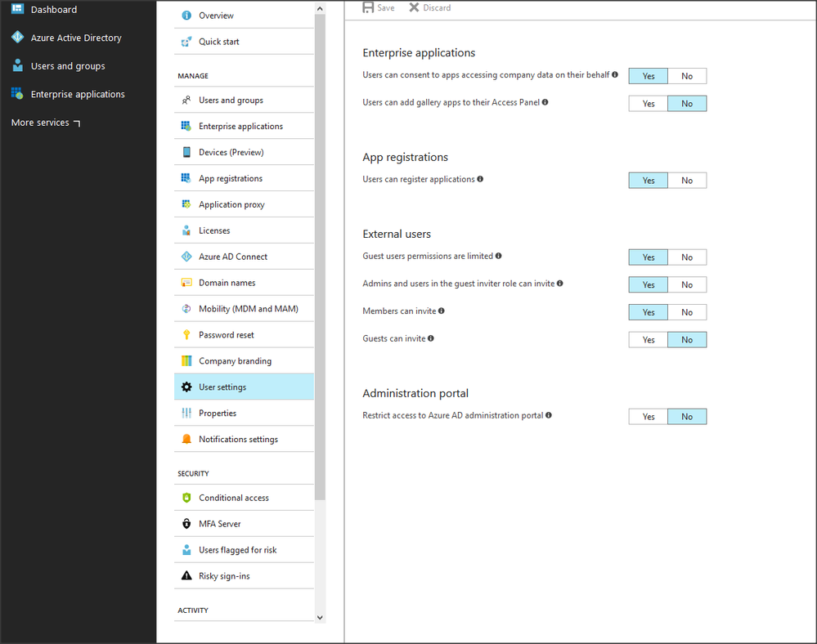Click the Company branding icon

pos(186,360)
